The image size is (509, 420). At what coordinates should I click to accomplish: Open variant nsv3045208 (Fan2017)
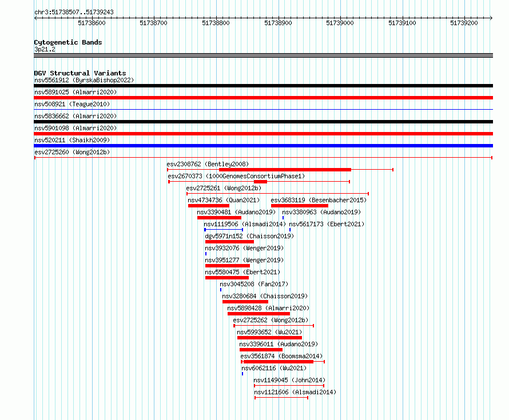pos(254,284)
